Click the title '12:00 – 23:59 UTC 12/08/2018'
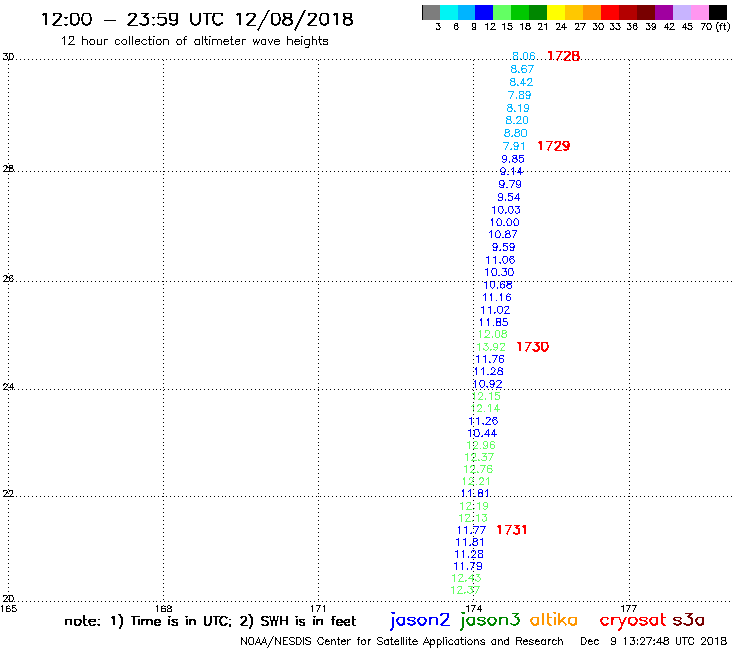 [197, 19]
